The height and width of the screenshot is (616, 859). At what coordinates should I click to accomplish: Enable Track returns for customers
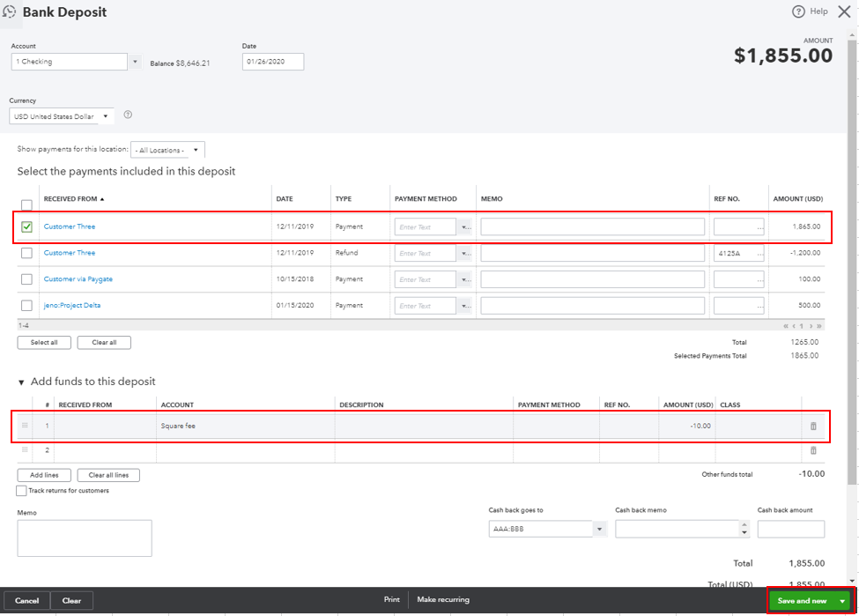point(21,491)
